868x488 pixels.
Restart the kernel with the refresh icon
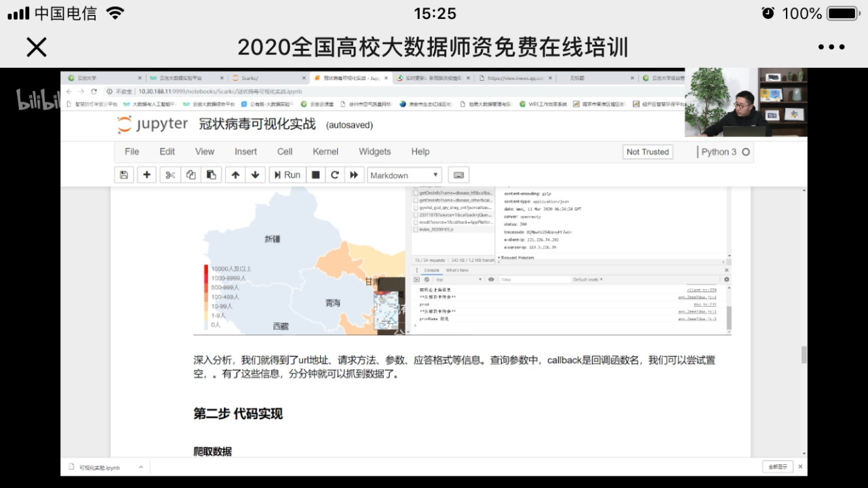pyautogui.click(x=334, y=174)
